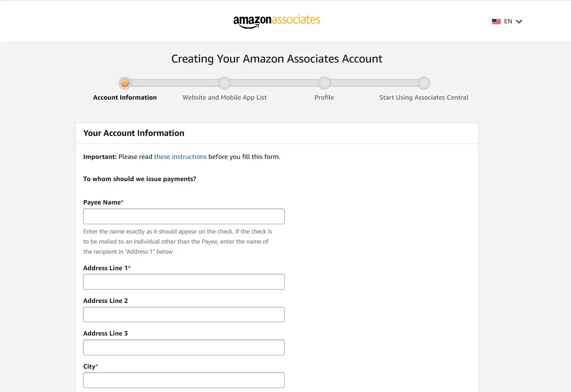Click the Profile step circle
This screenshot has width=571, height=392.
click(x=324, y=83)
